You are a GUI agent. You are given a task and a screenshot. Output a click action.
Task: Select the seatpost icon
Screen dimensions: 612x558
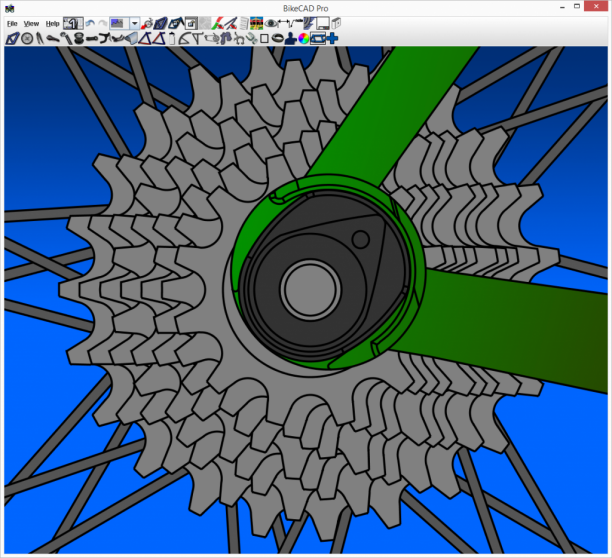pyautogui.click(x=67, y=39)
